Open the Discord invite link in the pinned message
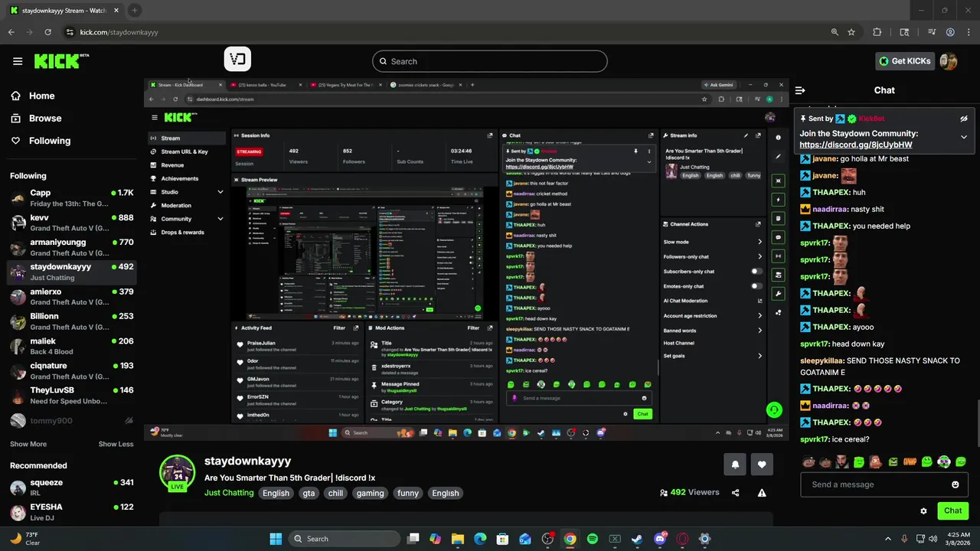The width and height of the screenshot is (980, 551). [856, 145]
